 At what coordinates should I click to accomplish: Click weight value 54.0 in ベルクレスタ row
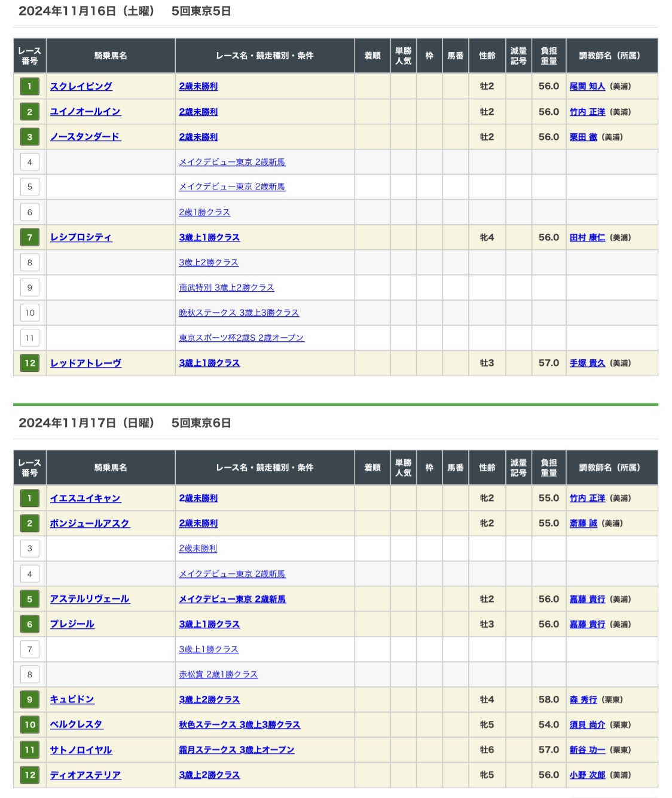coord(549,724)
